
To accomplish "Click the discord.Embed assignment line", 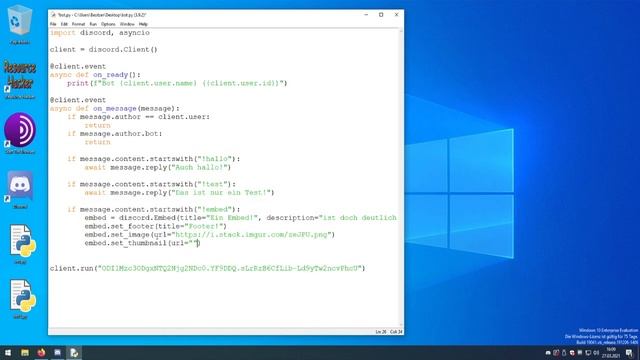I will pos(241,218).
